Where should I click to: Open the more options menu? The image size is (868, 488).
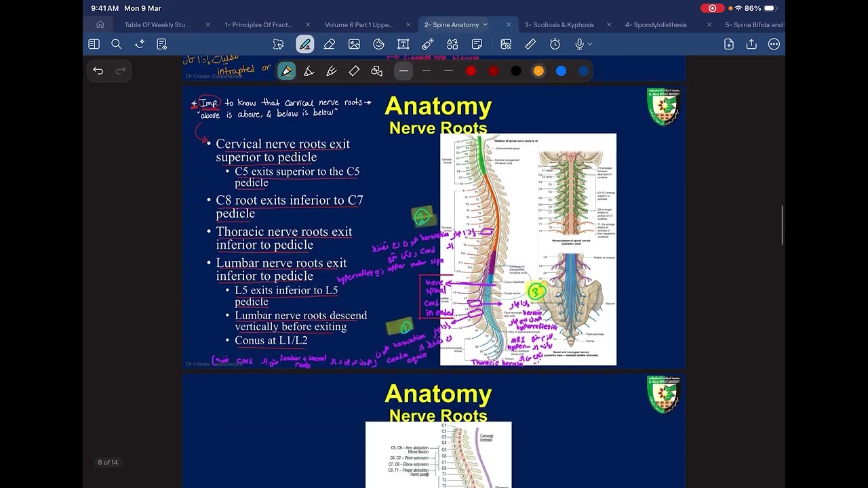(774, 44)
